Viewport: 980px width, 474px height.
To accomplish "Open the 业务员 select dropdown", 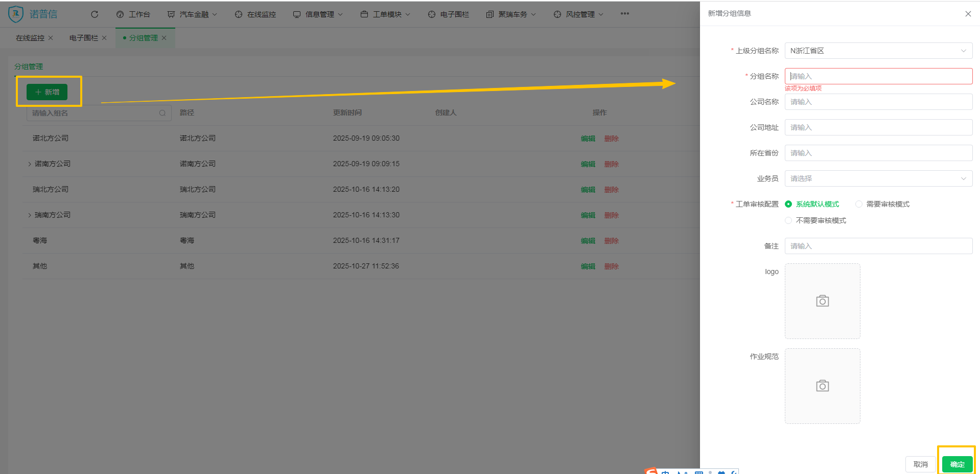I will 878,178.
